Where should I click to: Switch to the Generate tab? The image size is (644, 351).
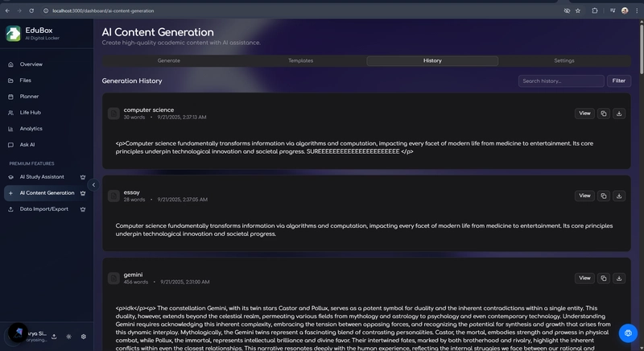click(x=169, y=60)
